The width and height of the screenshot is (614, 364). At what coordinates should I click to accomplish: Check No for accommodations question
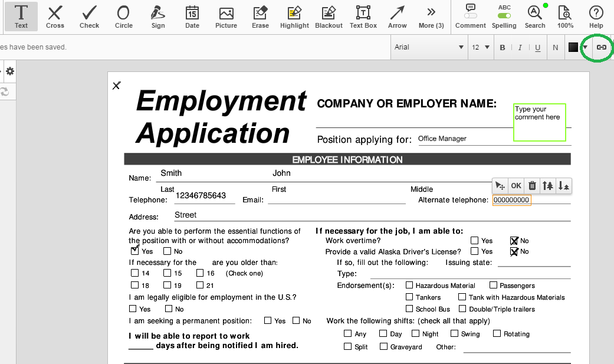click(x=167, y=251)
